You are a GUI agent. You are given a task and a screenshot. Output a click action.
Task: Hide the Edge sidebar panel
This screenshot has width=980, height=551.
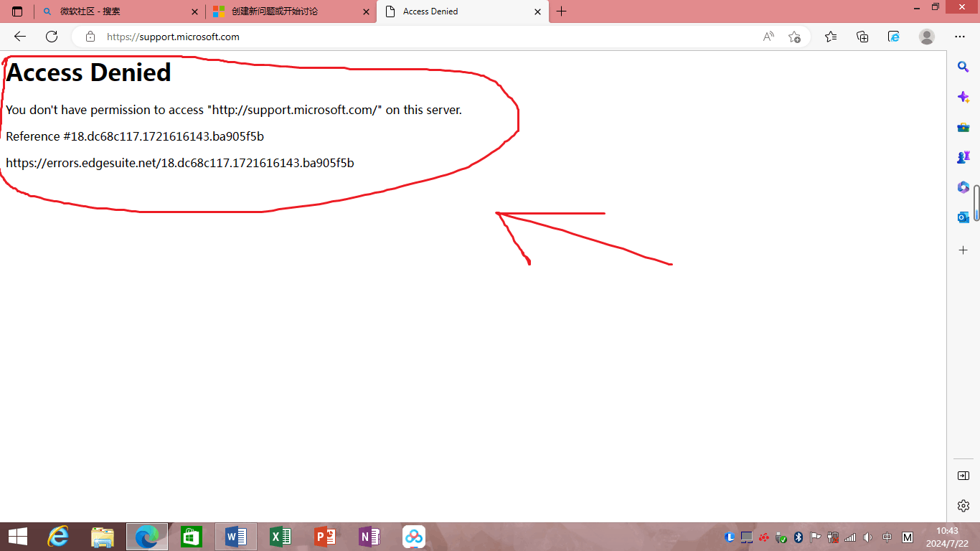point(963,476)
